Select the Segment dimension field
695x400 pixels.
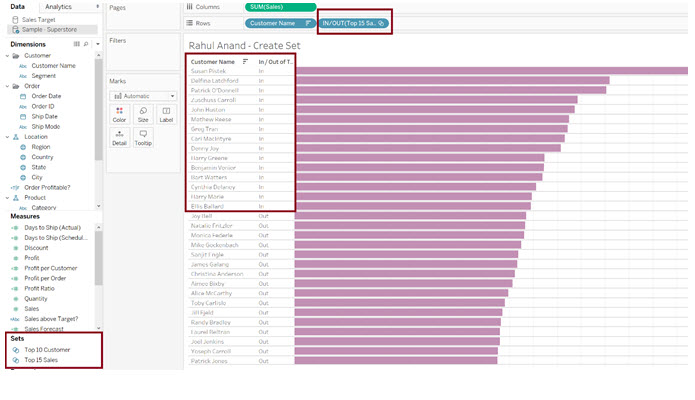click(43, 76)
